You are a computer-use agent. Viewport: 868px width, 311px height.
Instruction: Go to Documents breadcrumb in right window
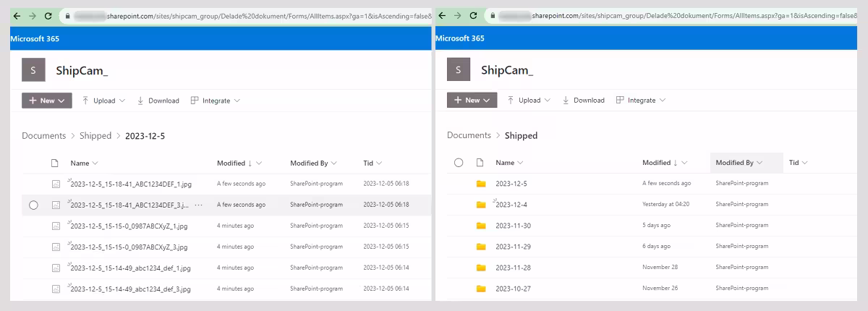(x=469, y=135)
